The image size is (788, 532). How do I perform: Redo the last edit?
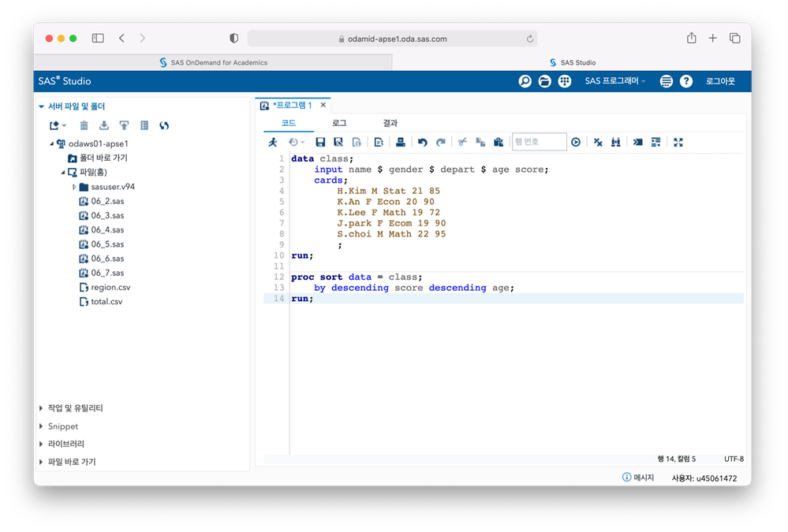pyautogui.click(x=441, y=142)
